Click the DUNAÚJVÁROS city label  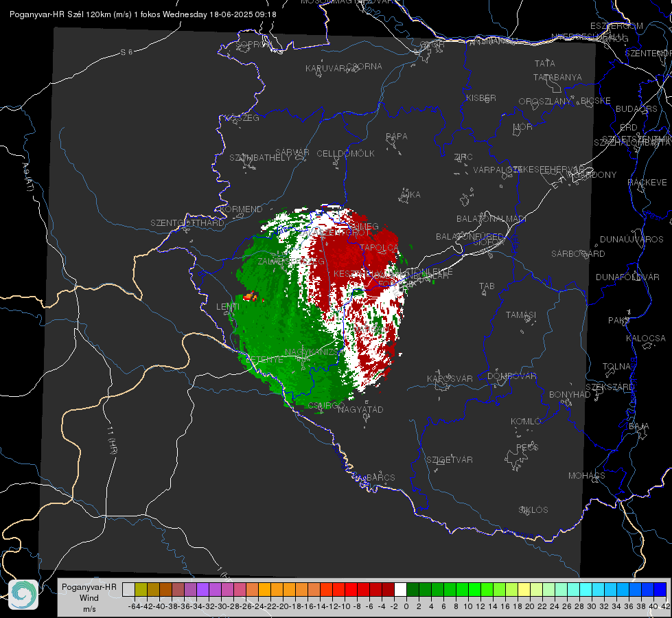[632, 240]
